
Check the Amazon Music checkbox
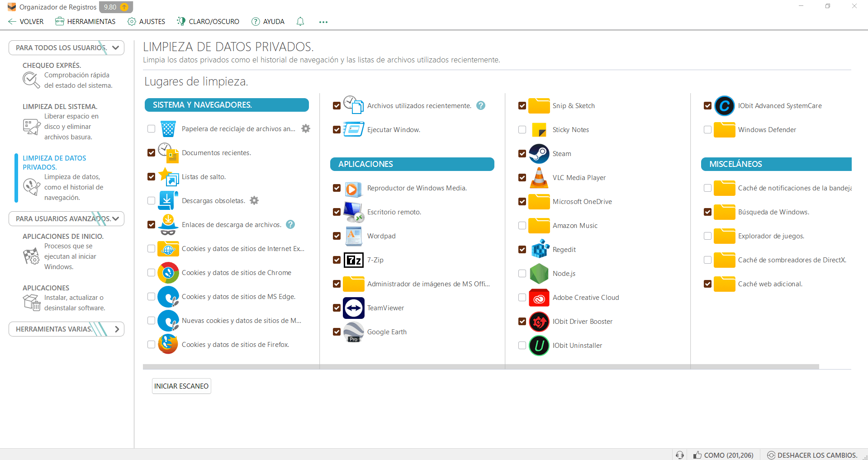(x=522, y=226)
